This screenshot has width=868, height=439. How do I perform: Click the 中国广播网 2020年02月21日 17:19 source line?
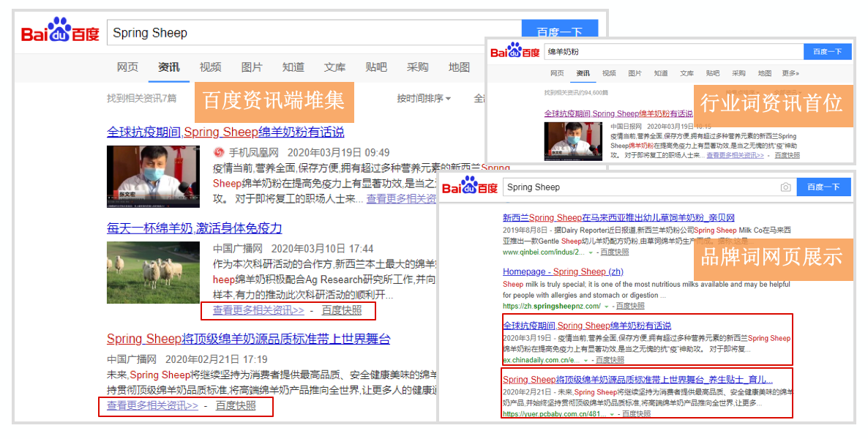(x=187, y=359)
